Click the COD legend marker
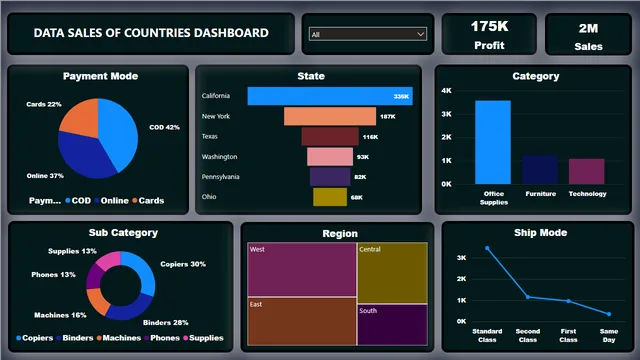The image size is (640, 360). click(68, 200)
